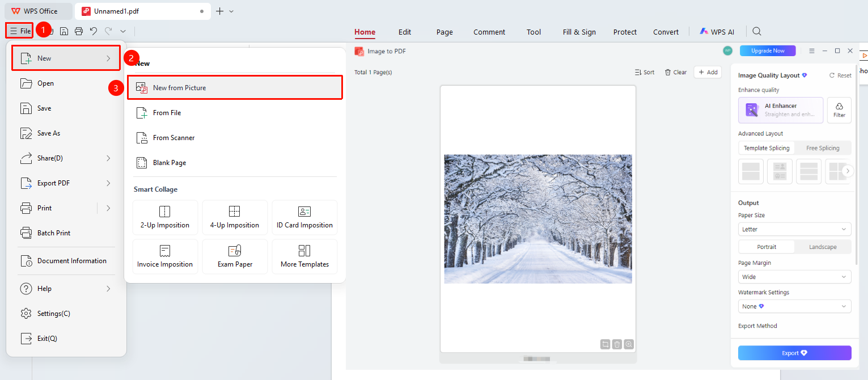Expand the quick access toolbar chevron

pyautogui.click(x=123, y=31)
